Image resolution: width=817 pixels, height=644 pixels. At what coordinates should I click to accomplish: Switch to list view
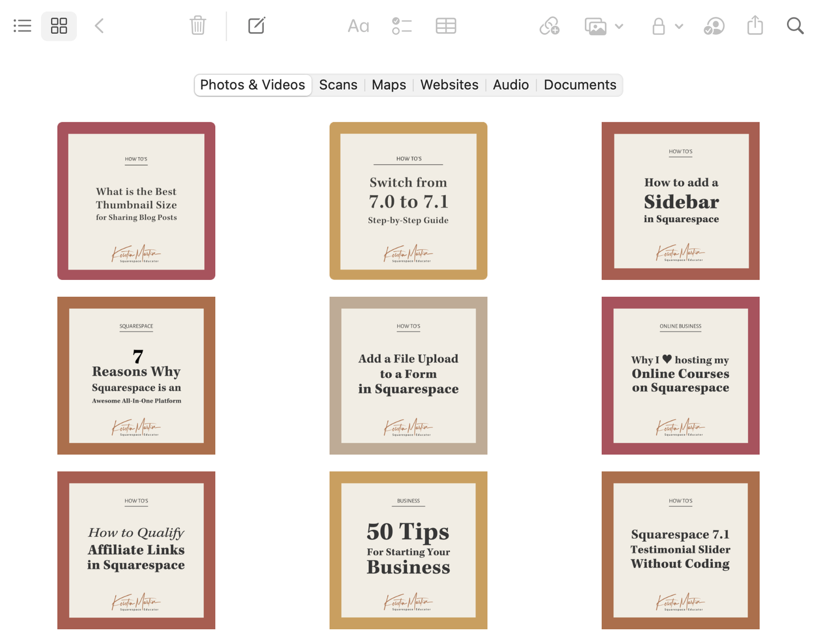[22, 26]
